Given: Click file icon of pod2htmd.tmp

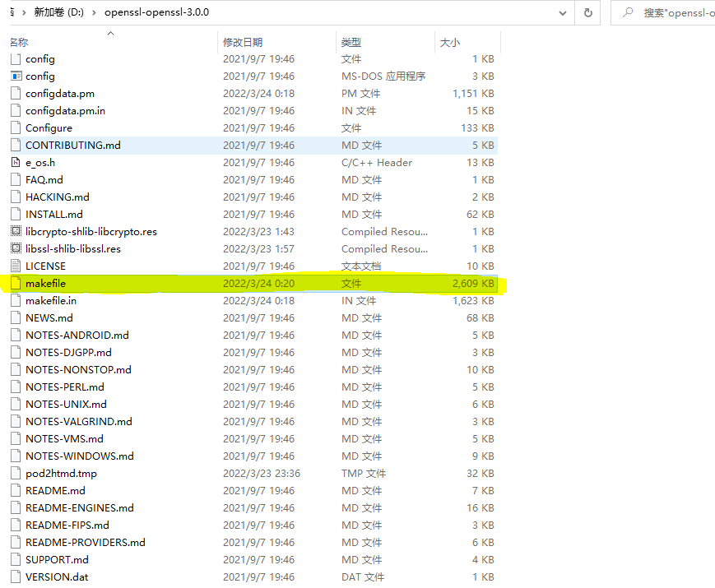Looking at the screenshot, I should pyautogui.click(x=16, y=473).
